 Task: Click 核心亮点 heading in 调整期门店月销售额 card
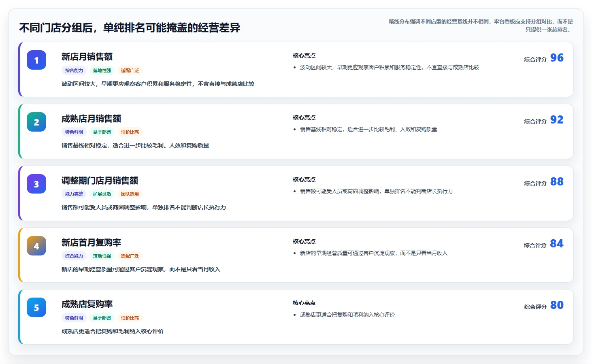tap(304, 179)
